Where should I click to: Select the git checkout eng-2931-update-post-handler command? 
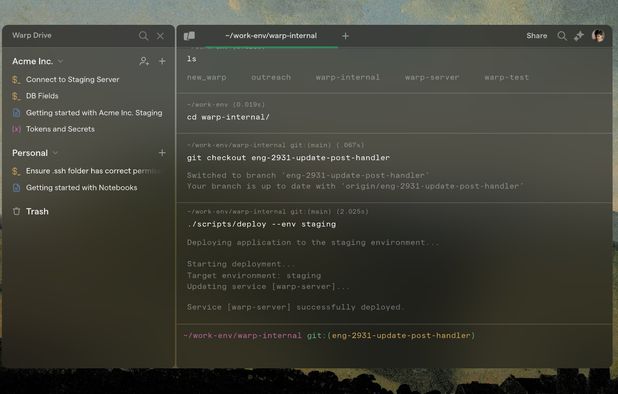click(288, 158)
